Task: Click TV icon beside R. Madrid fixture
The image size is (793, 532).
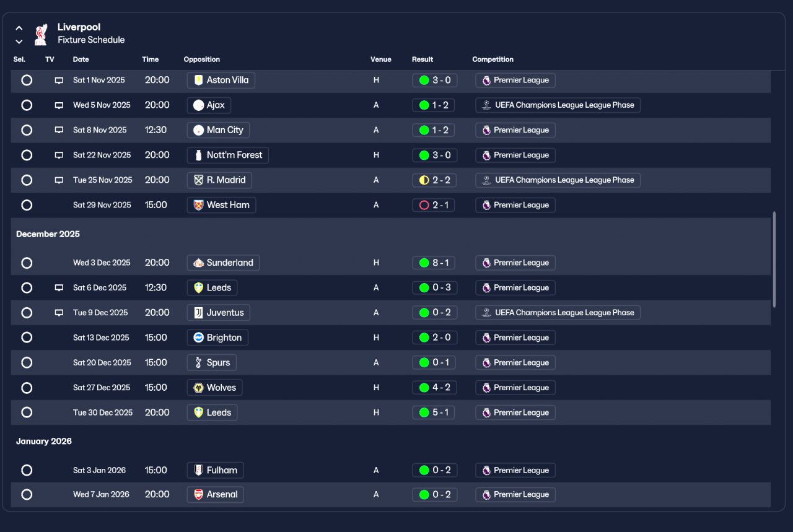Action: click(x=59, y=180)
